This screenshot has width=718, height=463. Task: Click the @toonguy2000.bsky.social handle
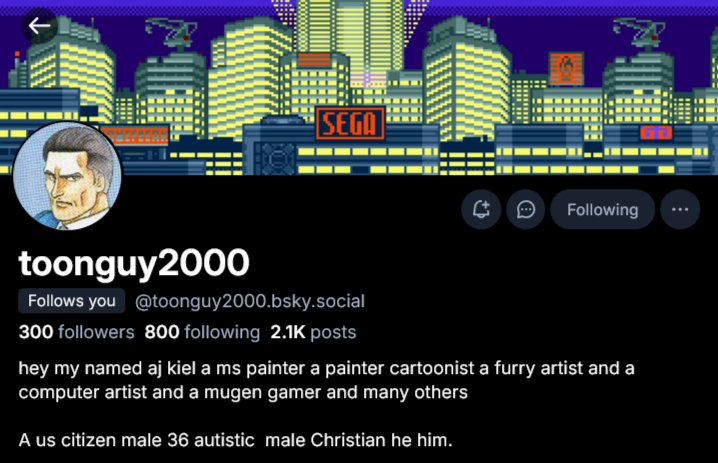[x=250, y=301]
